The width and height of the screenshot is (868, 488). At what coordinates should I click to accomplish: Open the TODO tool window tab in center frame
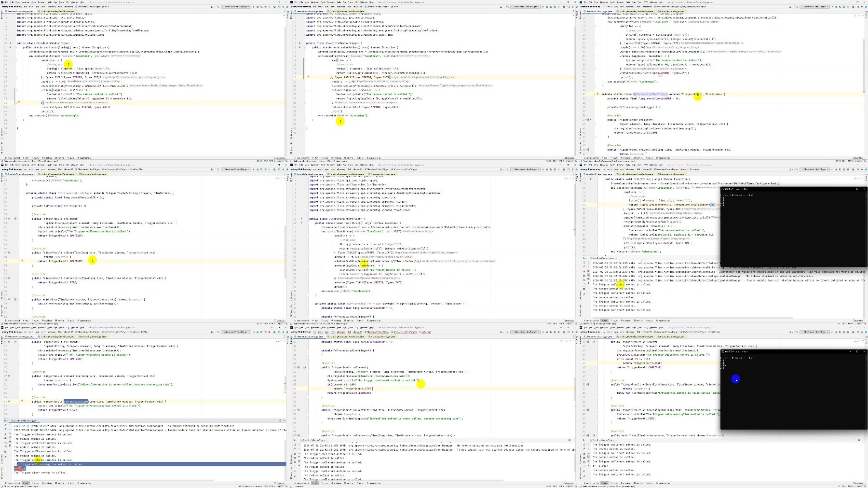coord(325,321)
